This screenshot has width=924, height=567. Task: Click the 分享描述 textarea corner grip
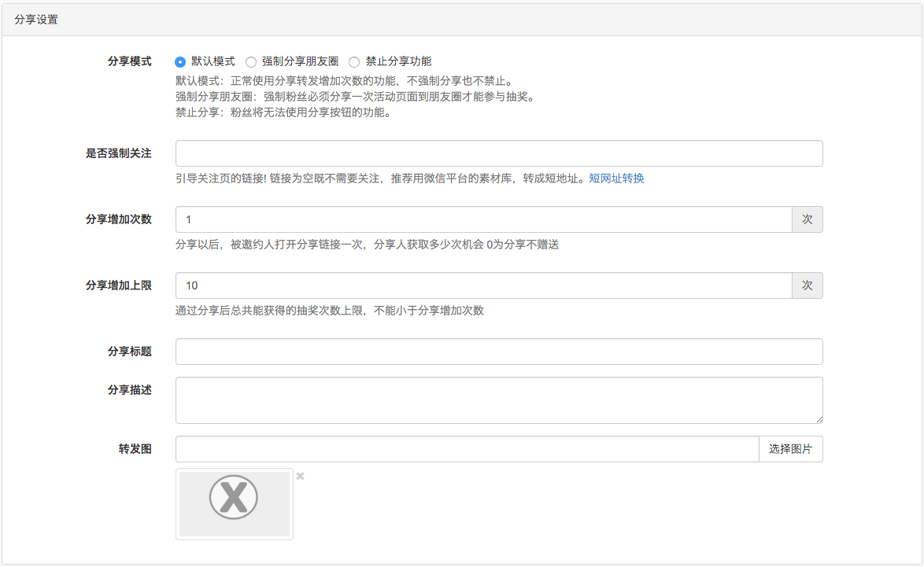(819, 419)
